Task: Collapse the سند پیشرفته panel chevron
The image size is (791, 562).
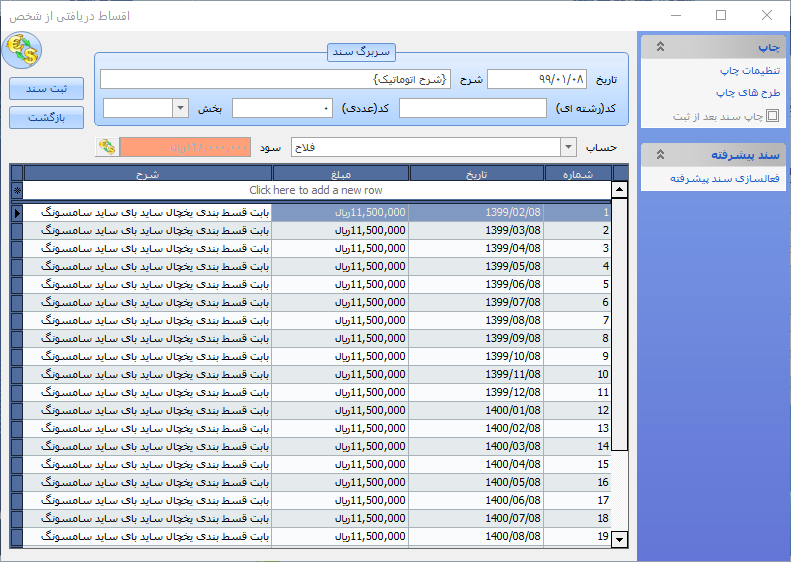Action: pos(660,155)
